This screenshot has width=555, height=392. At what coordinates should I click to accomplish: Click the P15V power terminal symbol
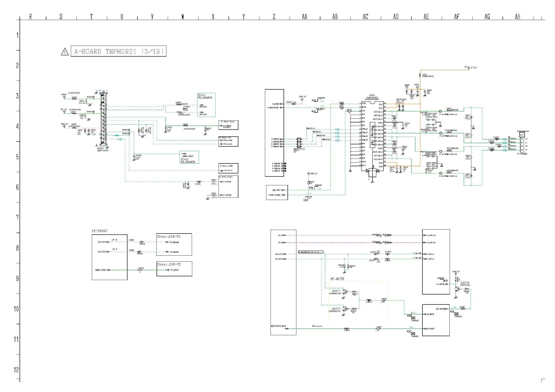coord(469,68)
